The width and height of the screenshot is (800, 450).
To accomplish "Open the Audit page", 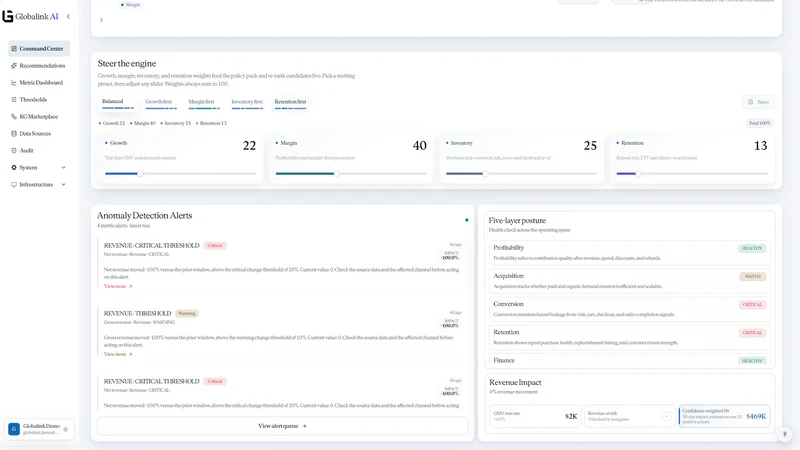I will pos(39,151).
